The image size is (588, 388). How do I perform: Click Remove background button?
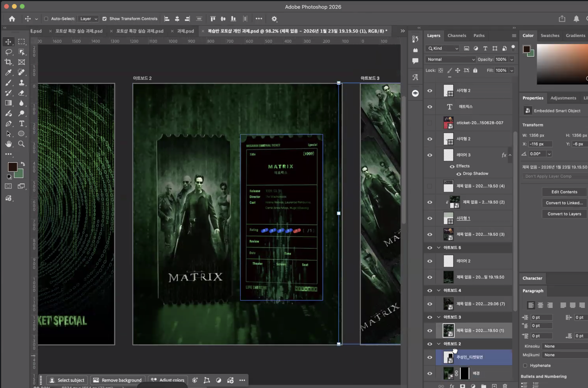point(117,380)
